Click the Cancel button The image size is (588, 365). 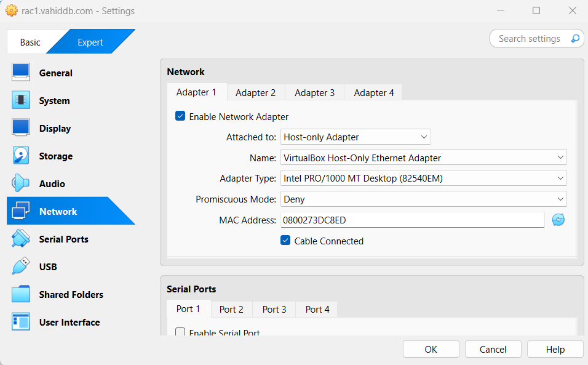tap(493, 349)
